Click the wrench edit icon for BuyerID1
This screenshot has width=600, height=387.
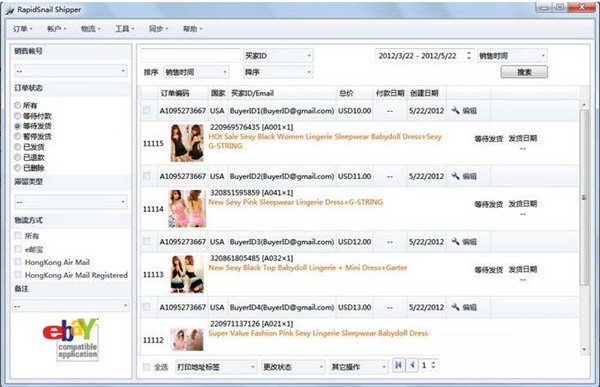tap(455, 111)
